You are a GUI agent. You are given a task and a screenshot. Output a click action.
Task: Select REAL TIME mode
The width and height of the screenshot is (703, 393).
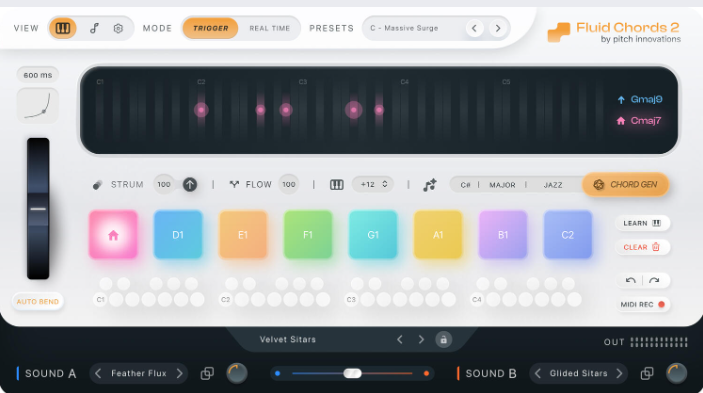(x=269, y=28)
